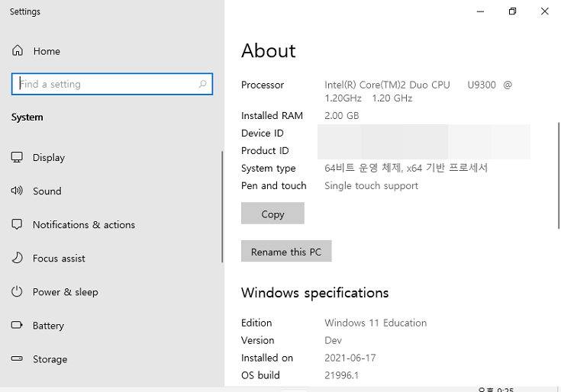Click the Storage drive icon
The image size is (561, 392).
(x=17, y=358)
